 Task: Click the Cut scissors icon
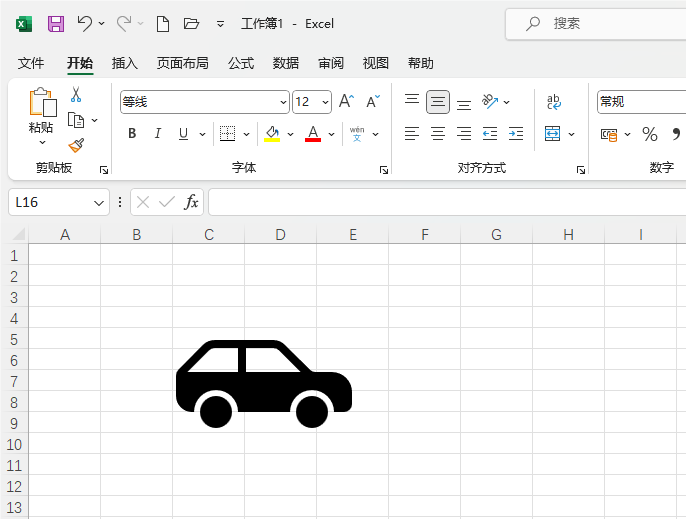(x=76, y=95)
